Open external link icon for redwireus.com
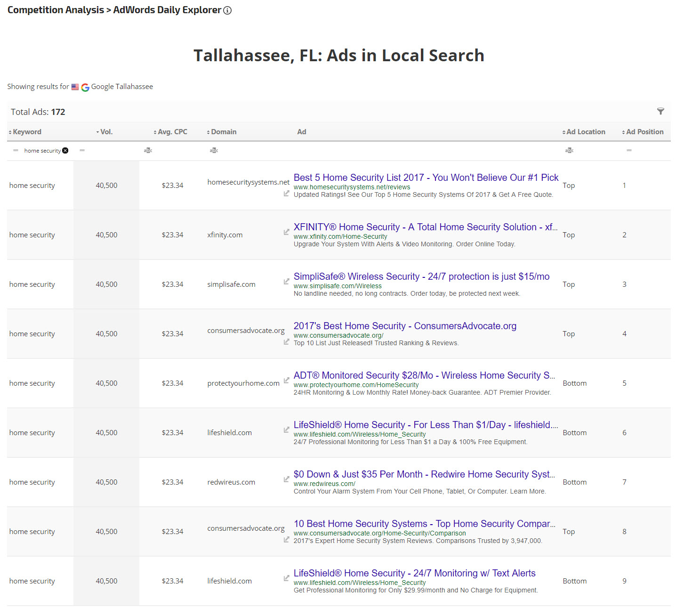The height and width of the screenshot is (616, 676). 286,479
